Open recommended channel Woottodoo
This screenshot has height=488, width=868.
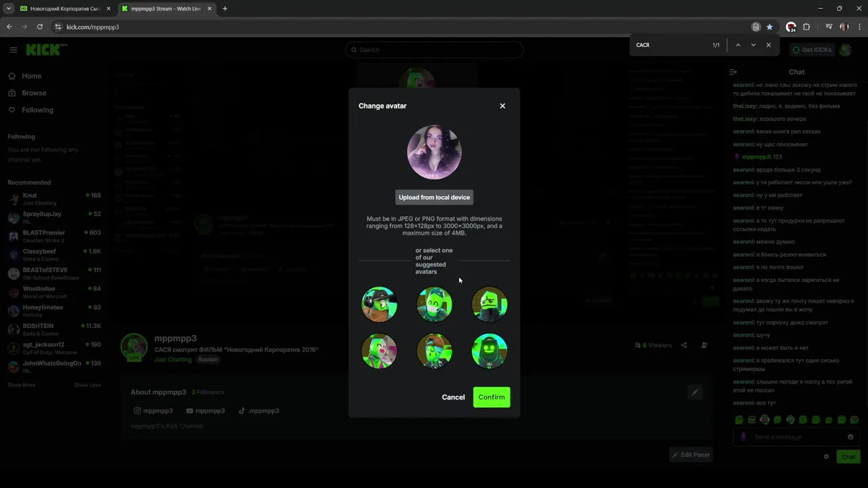(54, 292)
